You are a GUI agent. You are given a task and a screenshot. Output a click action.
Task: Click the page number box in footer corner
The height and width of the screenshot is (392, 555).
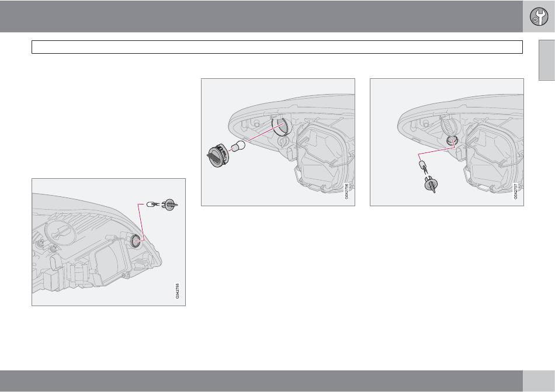539,381
